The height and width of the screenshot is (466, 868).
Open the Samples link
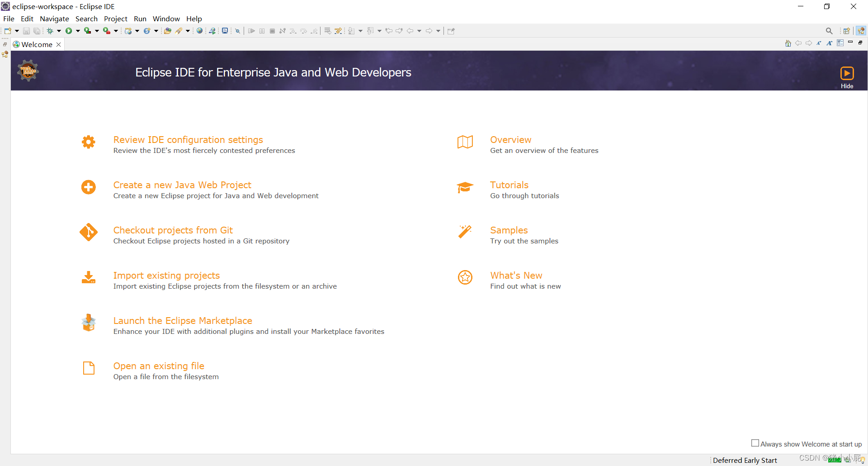click(509, 230)
